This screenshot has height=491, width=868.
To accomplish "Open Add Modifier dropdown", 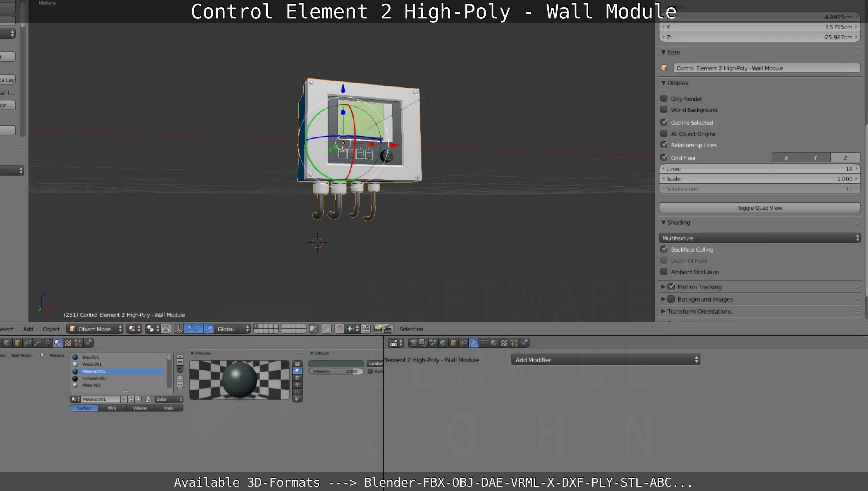I will (606, 359).
